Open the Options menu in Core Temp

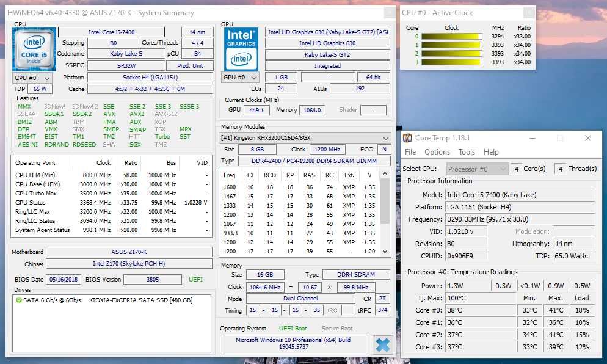[x=437, y=152]
